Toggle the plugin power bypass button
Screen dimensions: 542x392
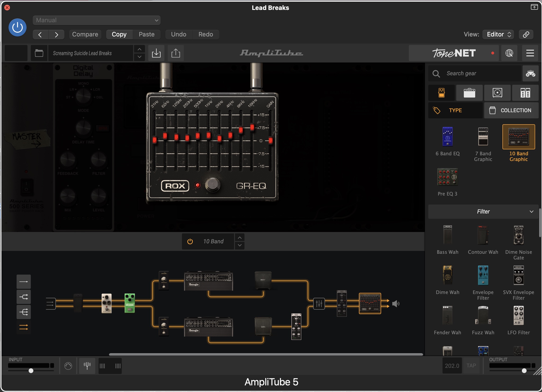click(x=18, y=27)
